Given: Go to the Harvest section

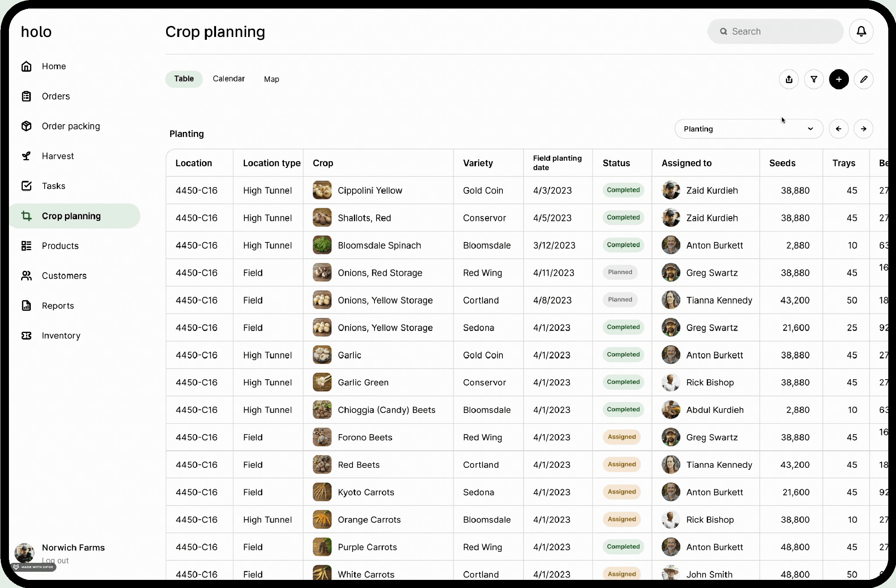Looking at the screenshot, I should [57, 156].
